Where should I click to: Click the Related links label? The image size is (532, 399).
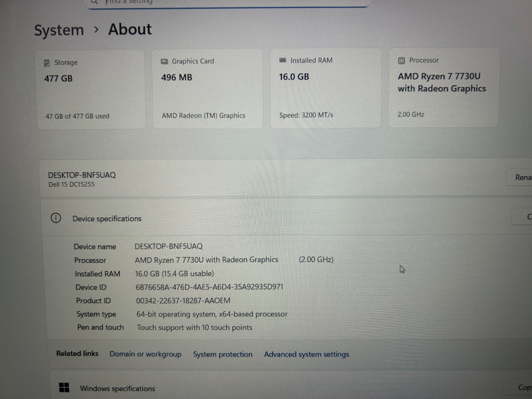click(x=77, y=353)
